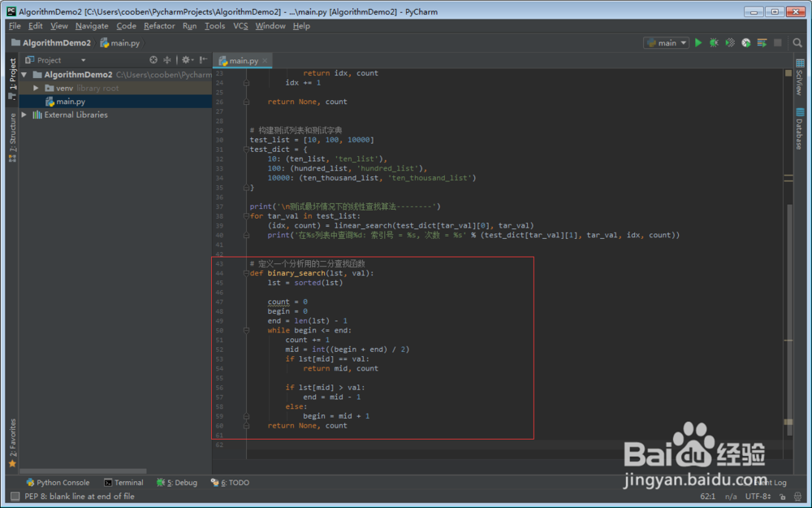Run main with coverage icon
This screenshot has width=812, height=508.
730,43
